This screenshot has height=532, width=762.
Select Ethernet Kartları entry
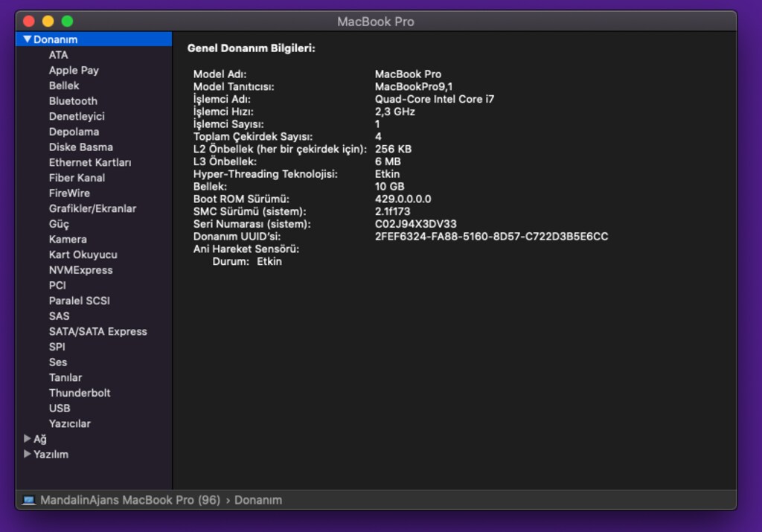click(90, 163)
